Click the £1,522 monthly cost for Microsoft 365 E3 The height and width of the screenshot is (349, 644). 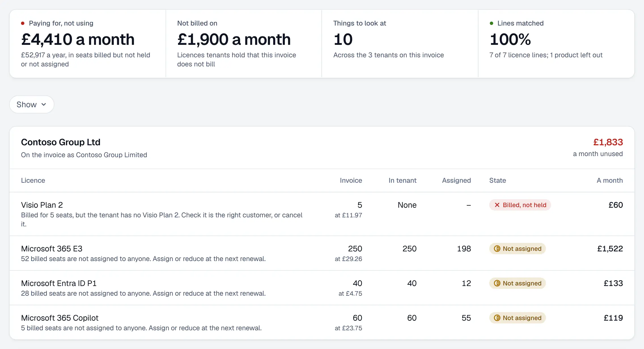[x=610, y=249]
